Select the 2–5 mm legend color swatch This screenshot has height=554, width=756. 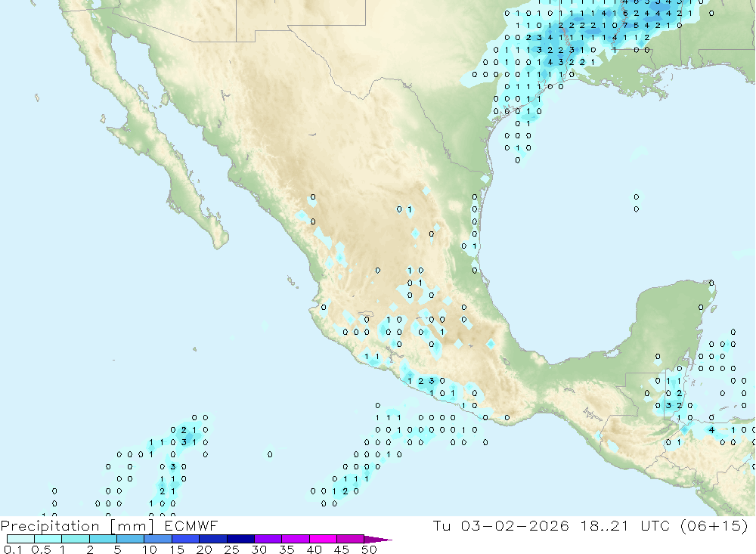point(103,539)
